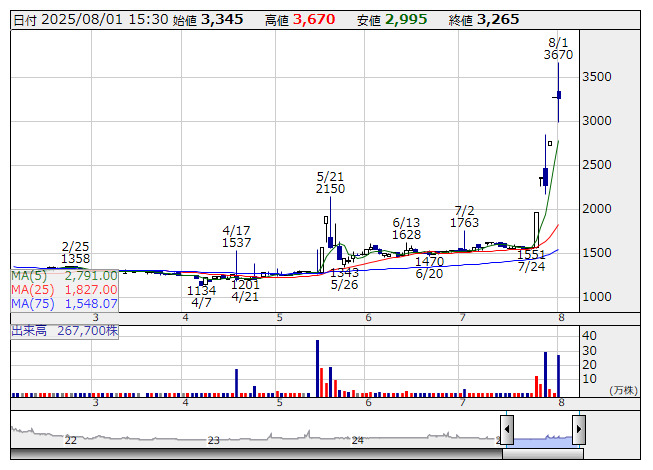This screenshot has width=653, height=470.
Task: Click the 5/21 2150 peak annotation
Action: pyautogui.click(x=330, y=182)
